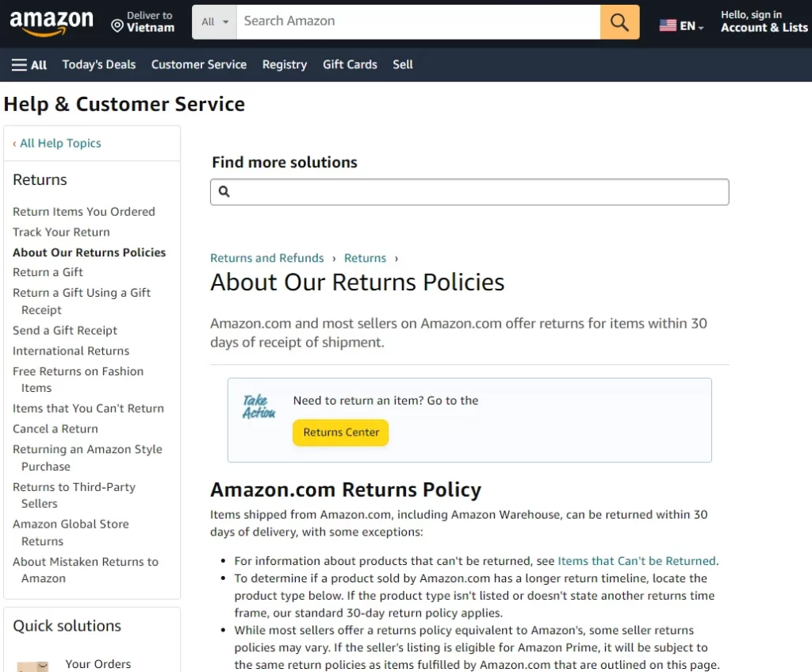The height and width of the screenshot is (672, 812).
Task: Click the Amazon logo
Action: [x=52, y=23]
